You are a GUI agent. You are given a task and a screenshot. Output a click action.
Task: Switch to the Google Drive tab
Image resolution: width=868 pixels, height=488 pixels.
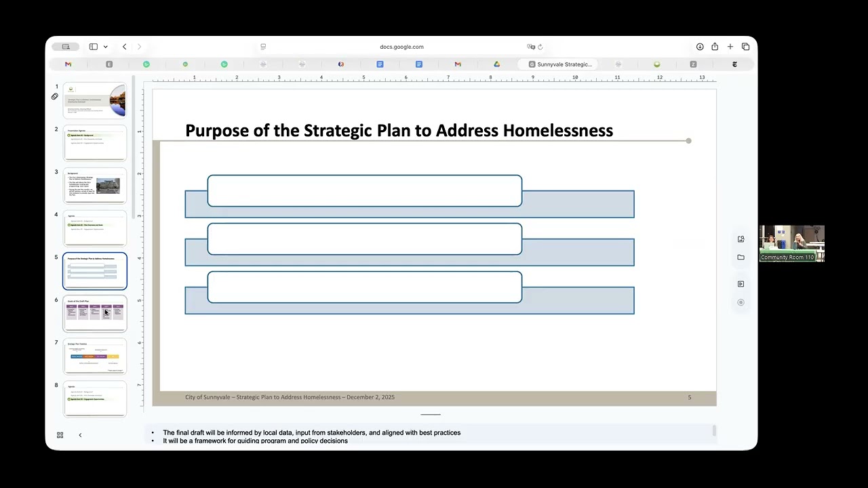(496, 64)
